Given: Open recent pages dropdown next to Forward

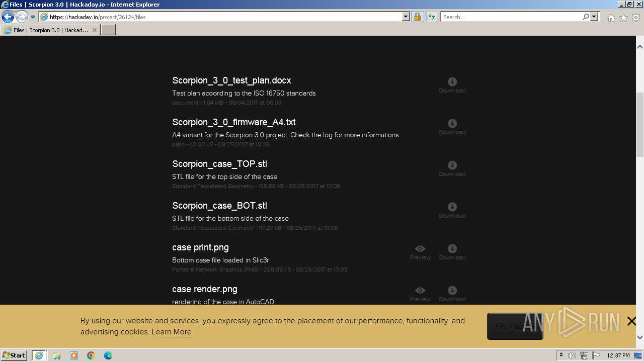Looking at the screenshot, I should [33, 17].
